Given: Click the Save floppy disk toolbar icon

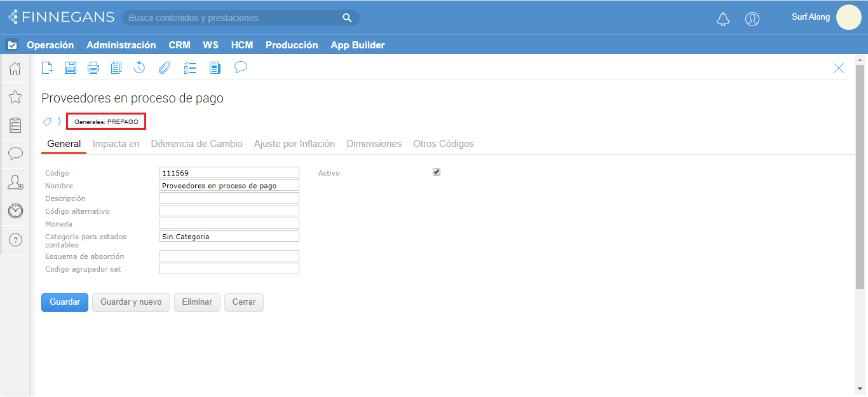Looking at the screenshot, I should pyautogui.click(x=71, y=68).
